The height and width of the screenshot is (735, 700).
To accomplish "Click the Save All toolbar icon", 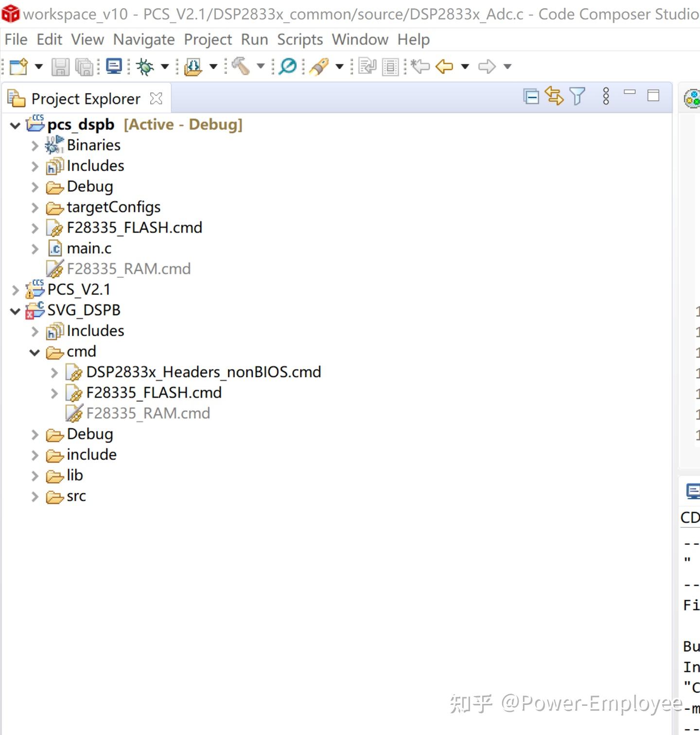I will [x=83, y=67].
